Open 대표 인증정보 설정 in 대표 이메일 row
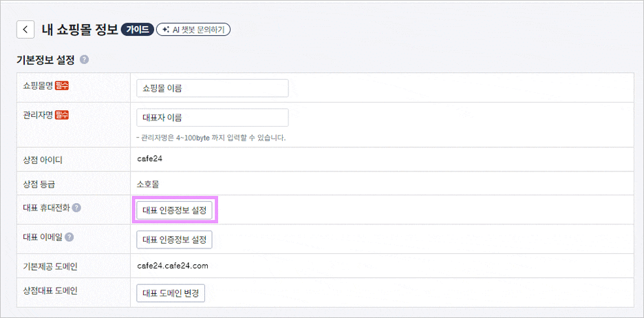 [x=175, y=240]
